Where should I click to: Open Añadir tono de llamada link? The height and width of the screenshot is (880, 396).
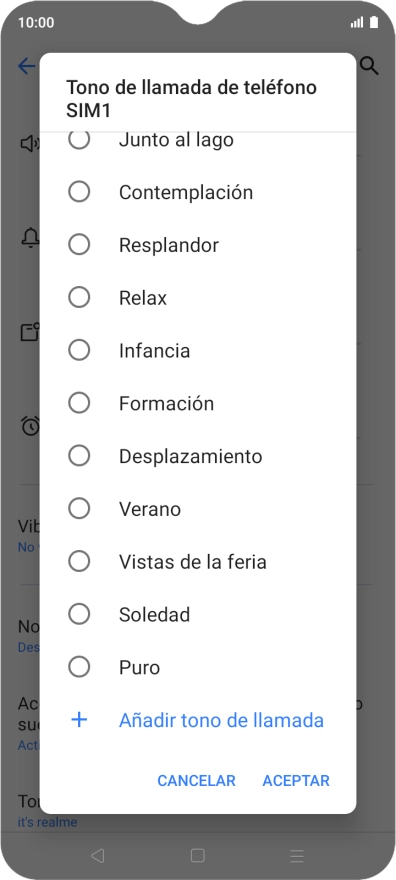pyautogui.click(x=221, y=720)
